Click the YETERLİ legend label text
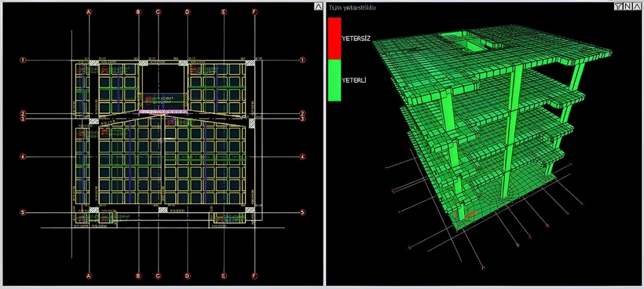Image resolution: width=644 pixels, height=289 pixels. (x=355, y=81)
